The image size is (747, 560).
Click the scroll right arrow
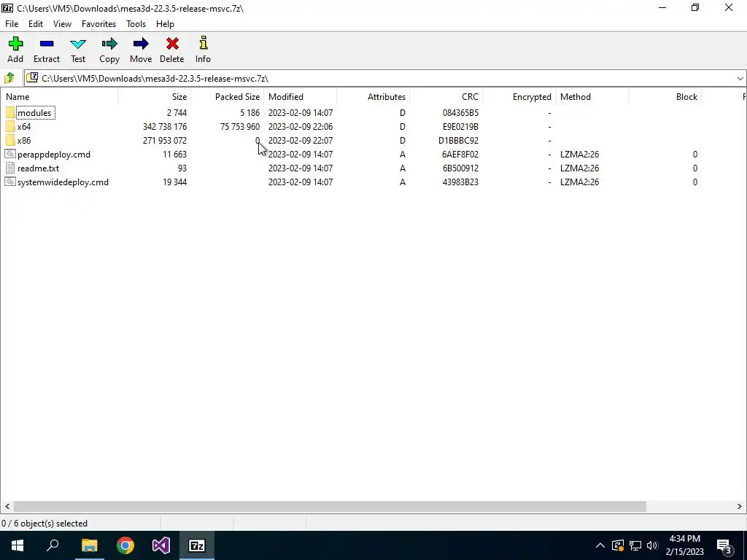pos(740,506)
